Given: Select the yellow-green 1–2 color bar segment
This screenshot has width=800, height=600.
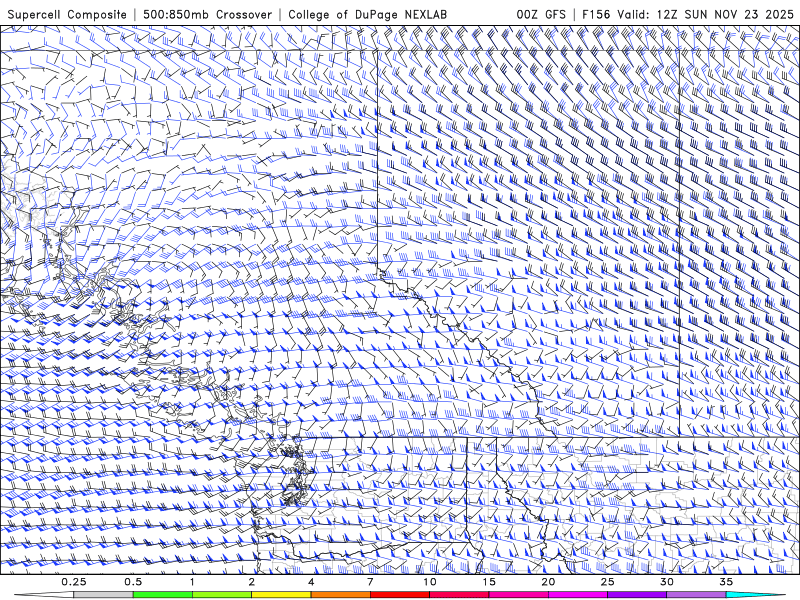Looking at the screenshot, I should click(221, 595).
